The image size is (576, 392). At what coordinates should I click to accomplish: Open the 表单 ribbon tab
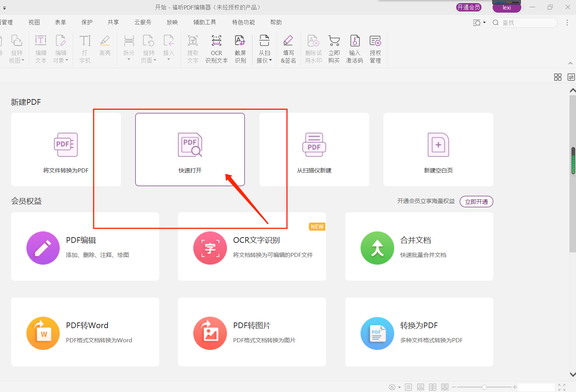pos(60,22)
